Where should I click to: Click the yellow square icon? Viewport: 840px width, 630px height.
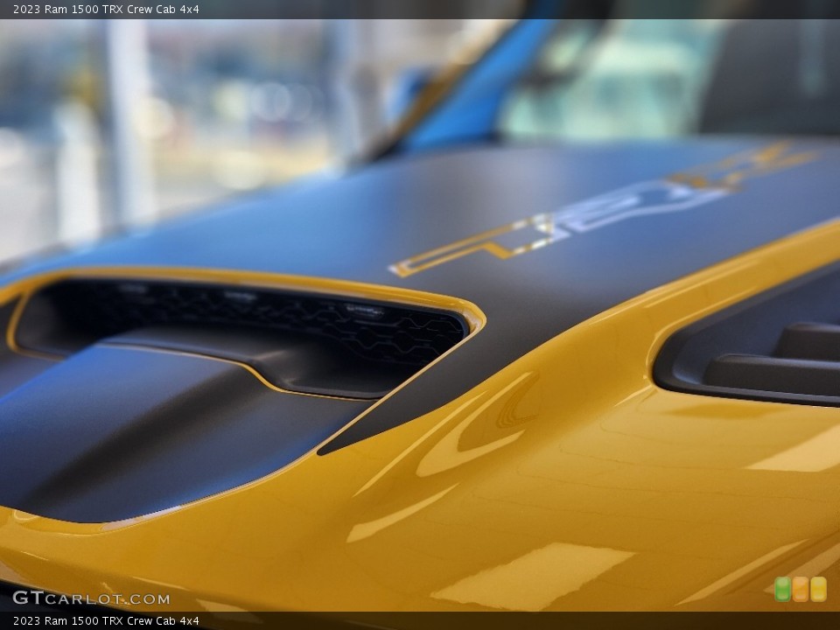(819, 589)
